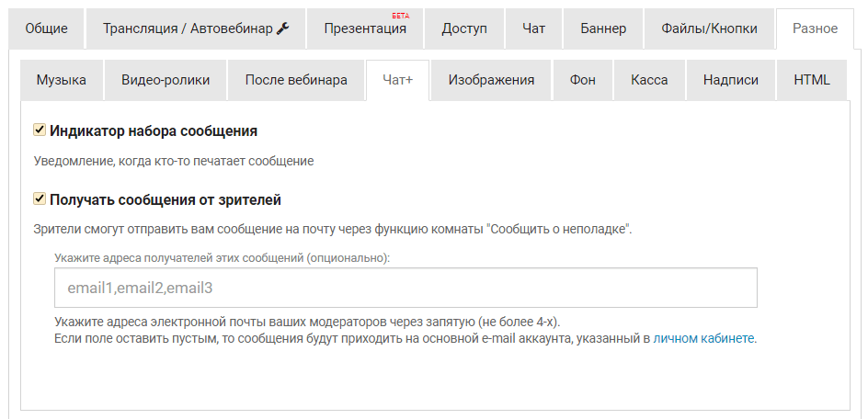Open the Общие tab
This screenshot has height=419, width=868.
46,28
